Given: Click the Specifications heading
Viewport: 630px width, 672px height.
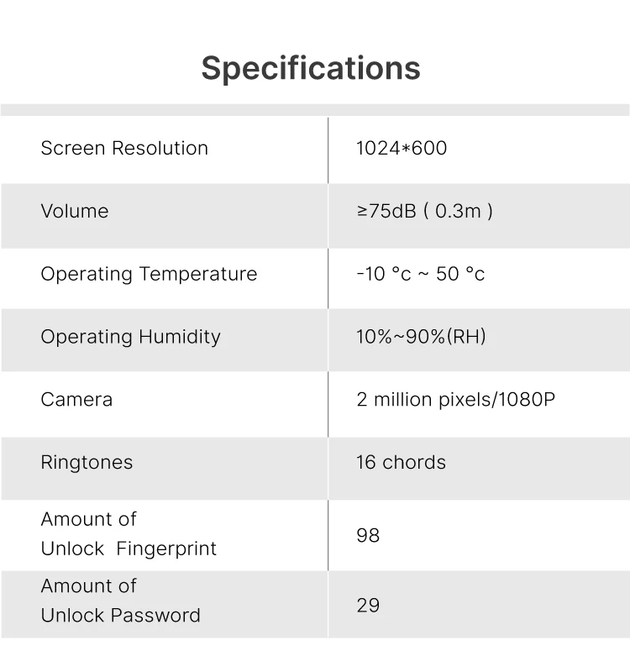Looking at the screenshot, I should [311, 68].
